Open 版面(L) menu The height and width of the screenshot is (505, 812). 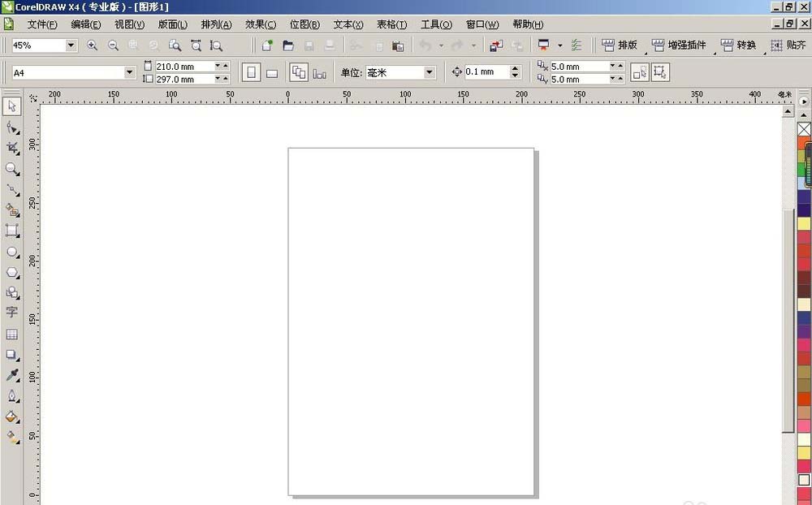[x=172, y=24]
